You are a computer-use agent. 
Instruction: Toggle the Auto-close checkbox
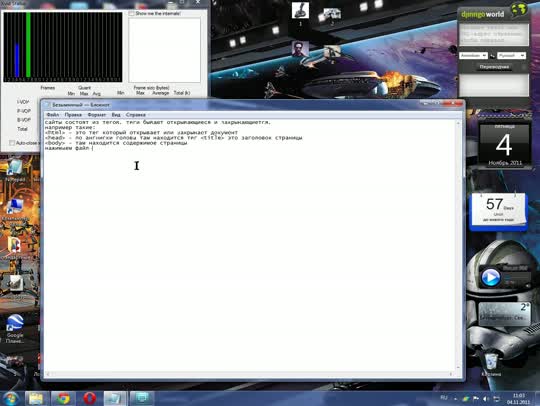click(x=12, y=143)
